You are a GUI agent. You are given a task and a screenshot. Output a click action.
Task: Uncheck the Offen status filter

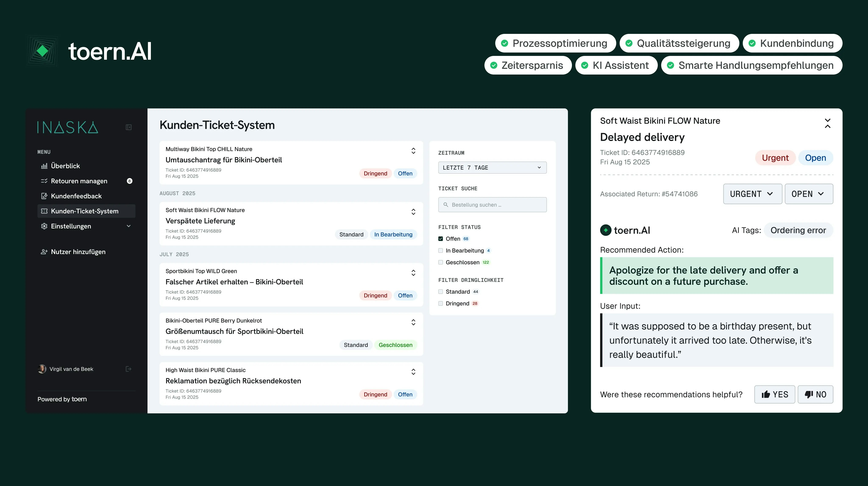click(x=440, y=239)
